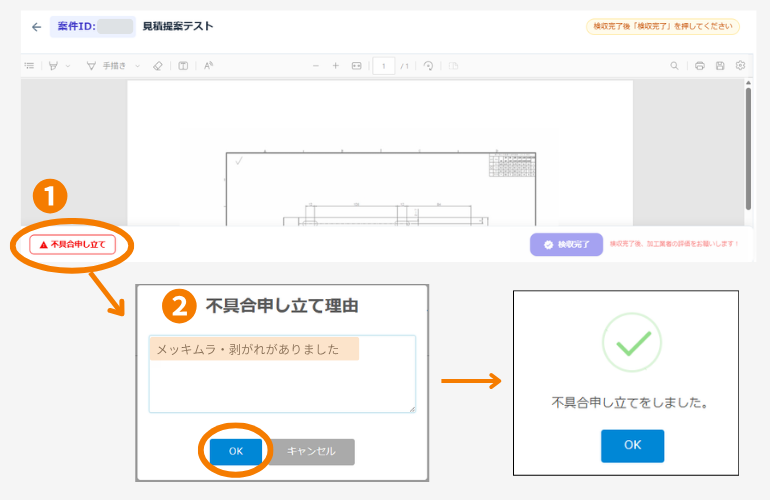This screenshot has width=770, height=500.
Task: Rotate the document view
Action: (428, 65)
